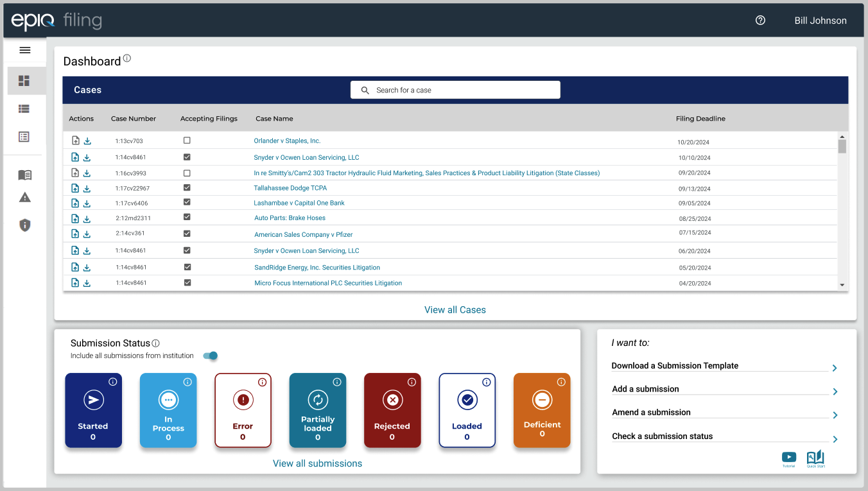The width and height of the screenshot is (868, 491).
Task: Click the info icon on the Started card
Action: coord(113,382)
